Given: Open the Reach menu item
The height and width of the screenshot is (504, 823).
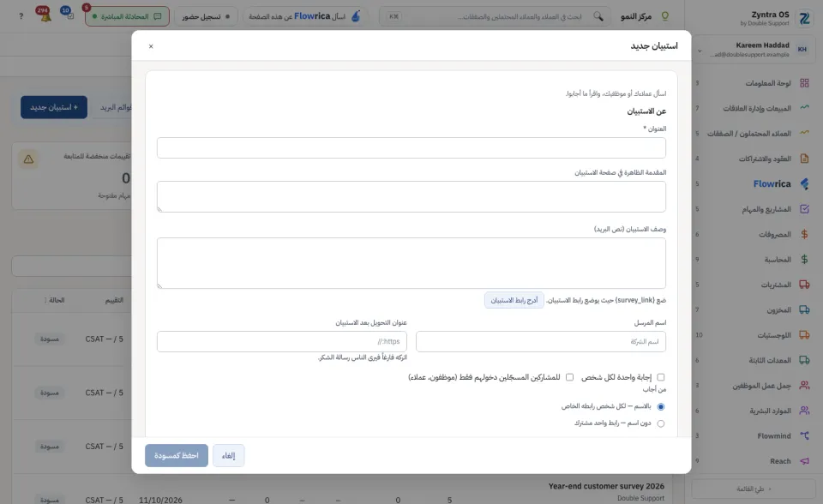Looking at the screenshot, I should (x=780, y=461).
